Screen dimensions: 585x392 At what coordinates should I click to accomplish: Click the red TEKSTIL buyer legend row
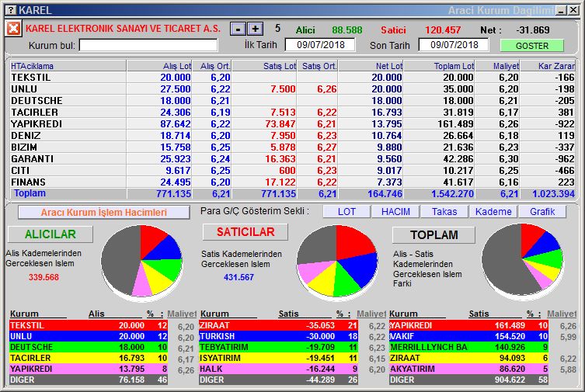tap(89, 325)
